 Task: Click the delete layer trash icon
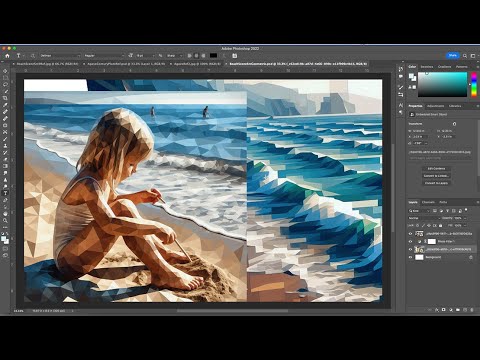[x=472, y=310]
